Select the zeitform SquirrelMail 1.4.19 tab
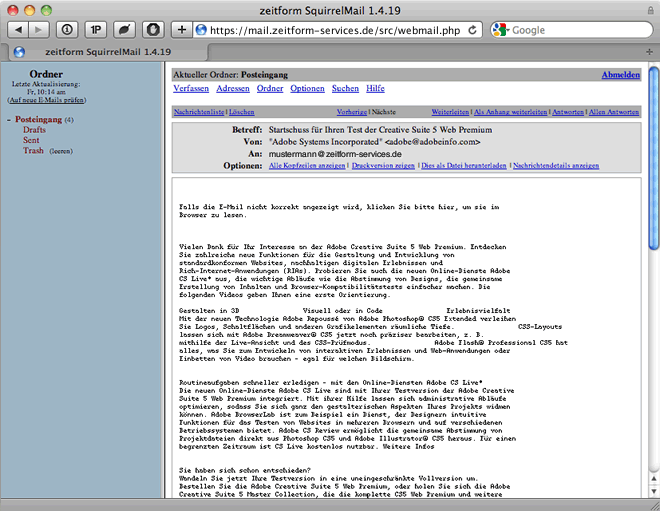Viewport: 660px width, 511px height. [x=108, y=52]
